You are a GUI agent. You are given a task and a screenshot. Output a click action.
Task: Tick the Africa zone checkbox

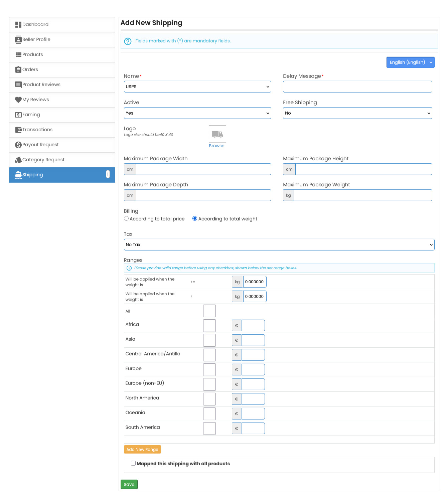tap(209, 326)
